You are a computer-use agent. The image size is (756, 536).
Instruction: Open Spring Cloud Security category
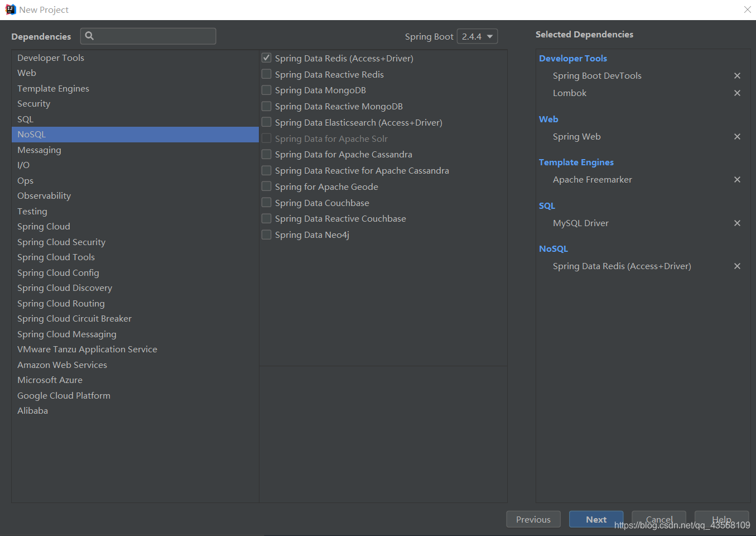(135, 242)
